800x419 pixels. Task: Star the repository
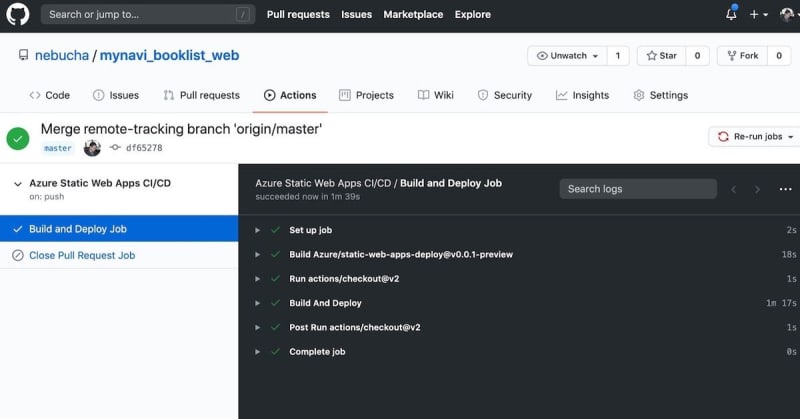pos(661,56)
